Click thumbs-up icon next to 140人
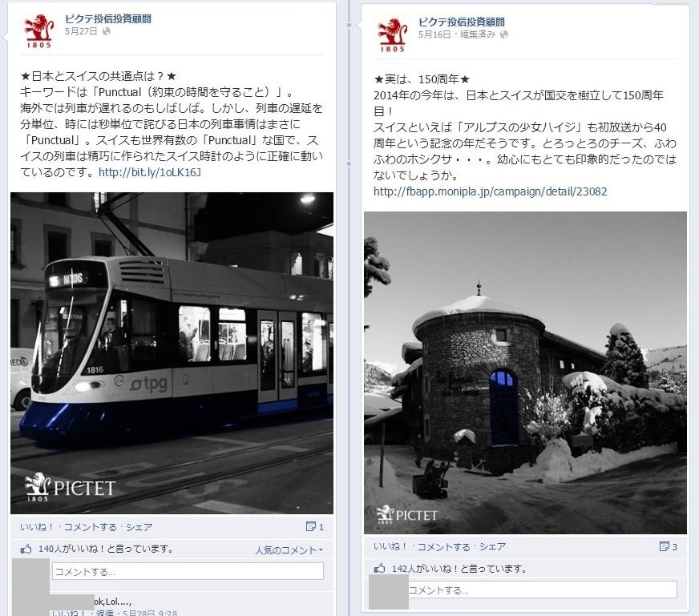 coord(26,549)
